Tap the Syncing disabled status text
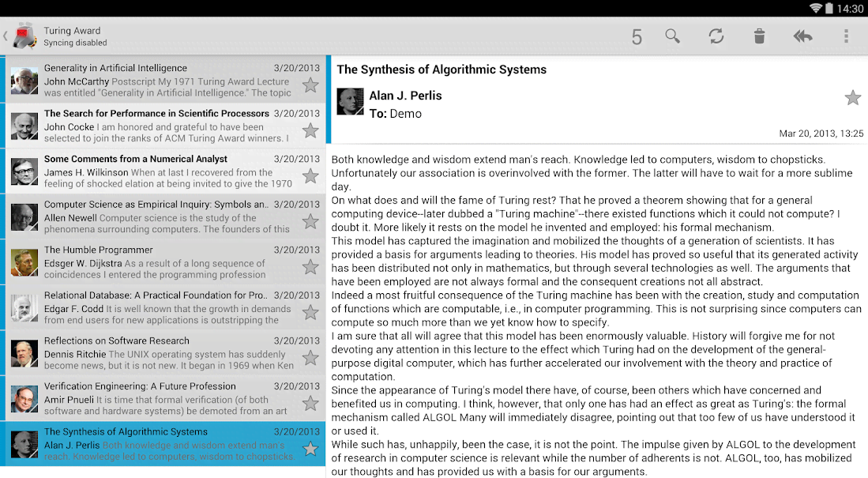868x478 pixels. point(75,43)
